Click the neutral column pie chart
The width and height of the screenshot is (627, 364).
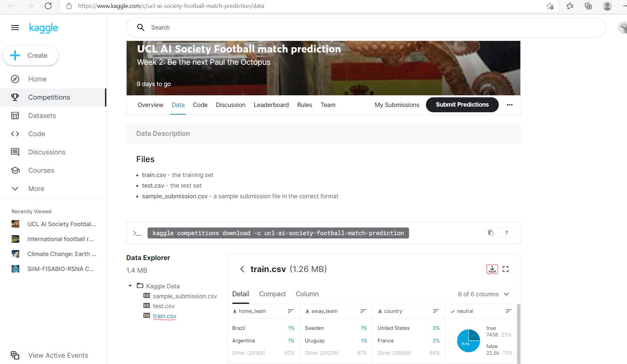click(469, 341)
